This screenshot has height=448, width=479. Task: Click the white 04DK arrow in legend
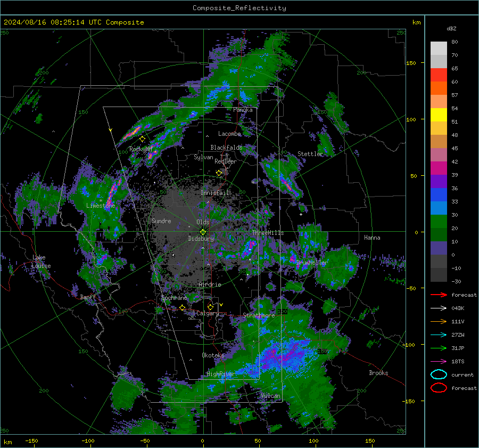(x=439, y=308)
